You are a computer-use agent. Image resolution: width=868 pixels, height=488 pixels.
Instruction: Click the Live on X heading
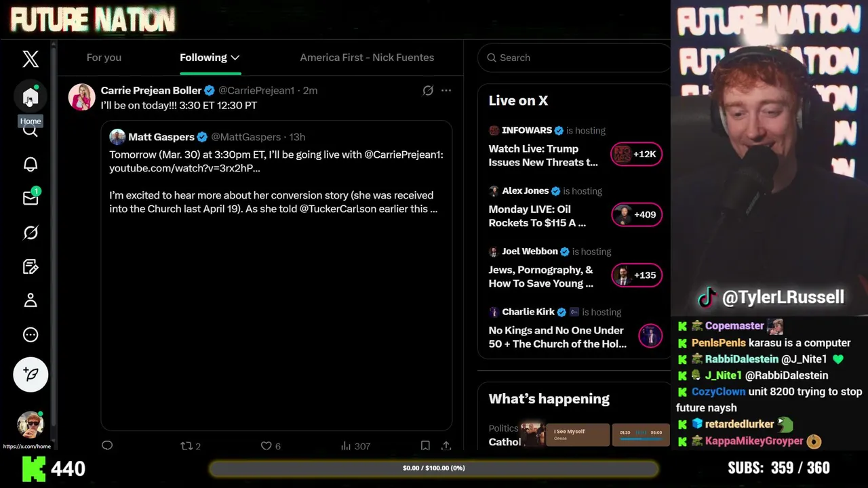point(518,100)
